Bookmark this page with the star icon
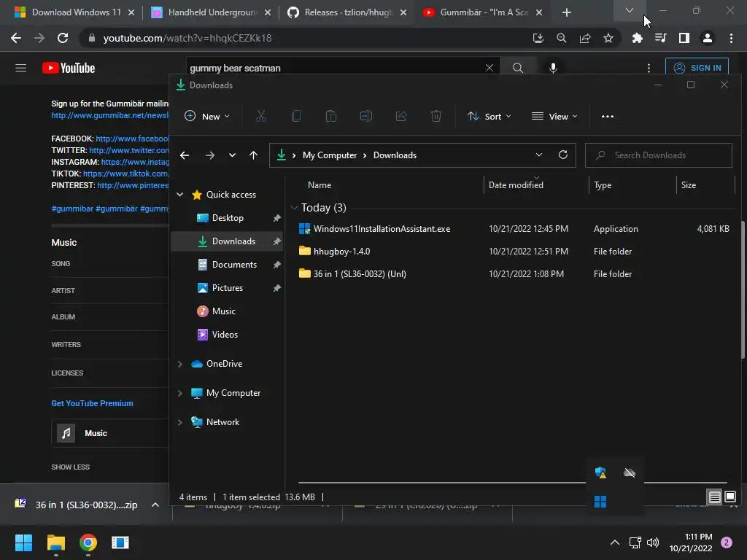747x560 pixels. [608, 38]
